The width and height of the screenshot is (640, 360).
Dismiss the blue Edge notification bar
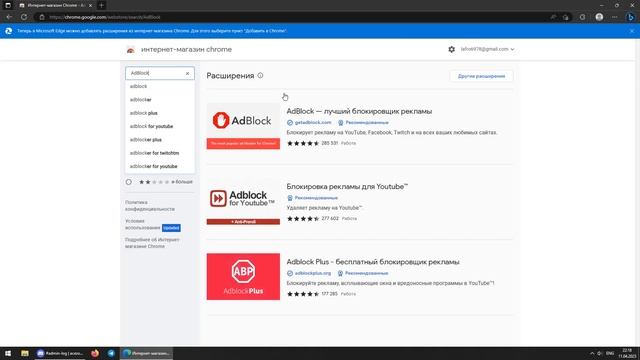tap(632, 31)
